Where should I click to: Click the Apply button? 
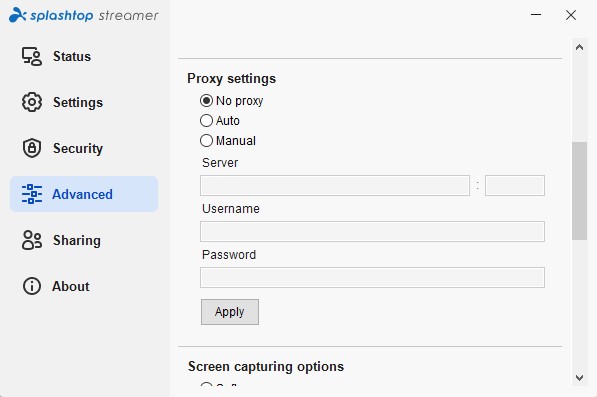(x=230, y=312)
